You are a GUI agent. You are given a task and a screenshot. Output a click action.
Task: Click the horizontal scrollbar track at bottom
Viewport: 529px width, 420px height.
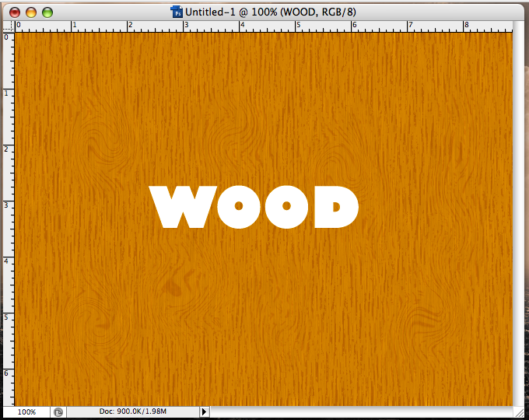pyautogui.click(x=361, y=412)
